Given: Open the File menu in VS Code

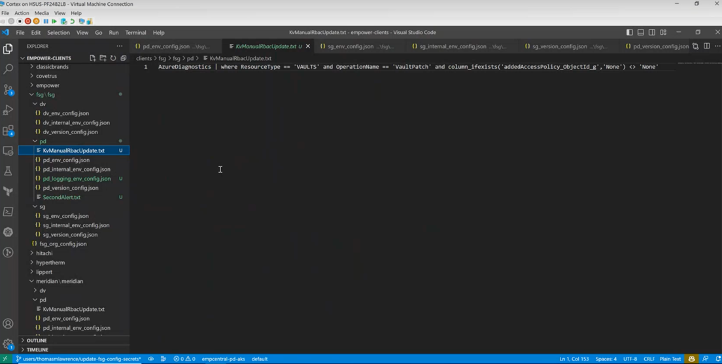Looking at the screenshot, I should tap(20, 33).
